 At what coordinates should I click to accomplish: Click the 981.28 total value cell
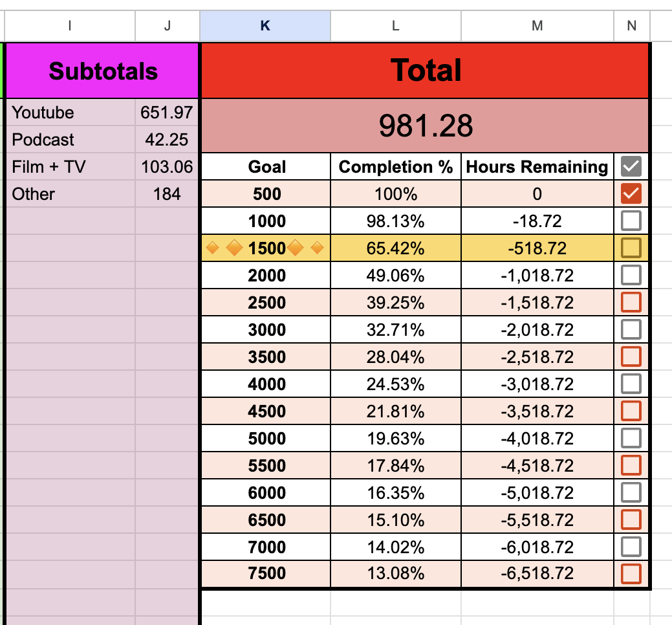tap(424, 125)
